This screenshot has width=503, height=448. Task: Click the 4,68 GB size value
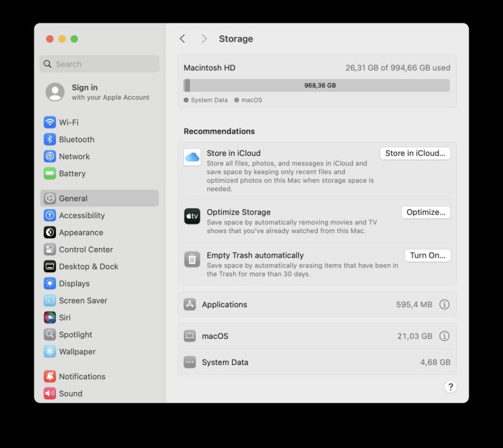(x=435, y=362)
